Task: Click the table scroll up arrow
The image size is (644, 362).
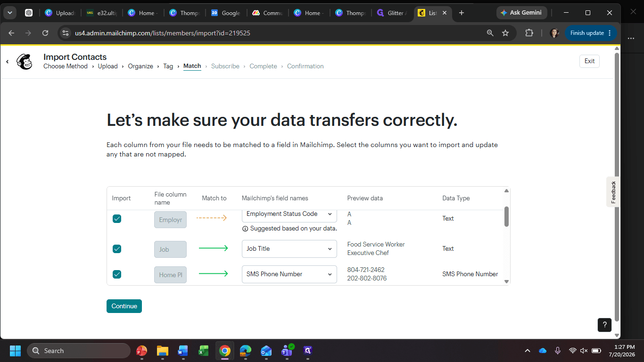Action: point(506,191)
